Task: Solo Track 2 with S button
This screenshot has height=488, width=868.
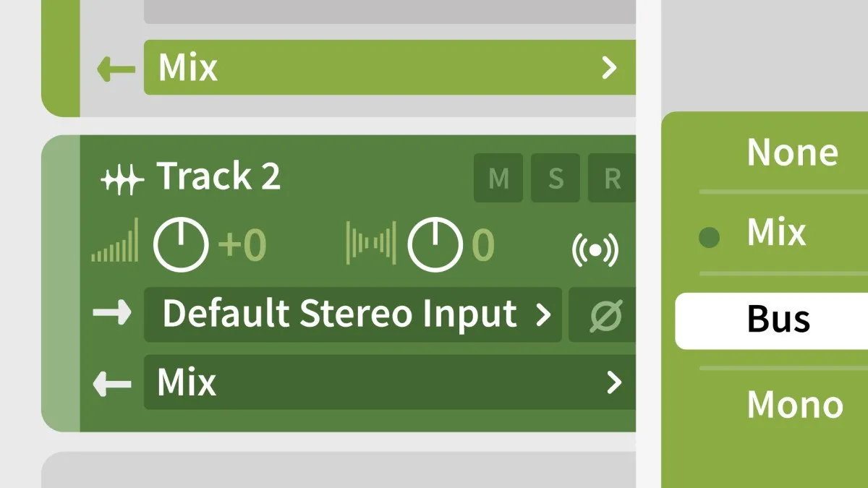Action: point(556,179)
